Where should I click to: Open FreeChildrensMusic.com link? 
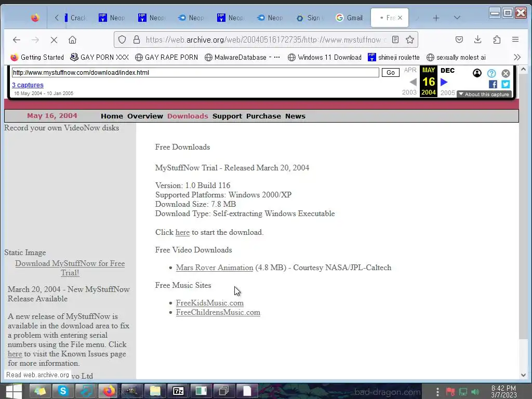218,312
